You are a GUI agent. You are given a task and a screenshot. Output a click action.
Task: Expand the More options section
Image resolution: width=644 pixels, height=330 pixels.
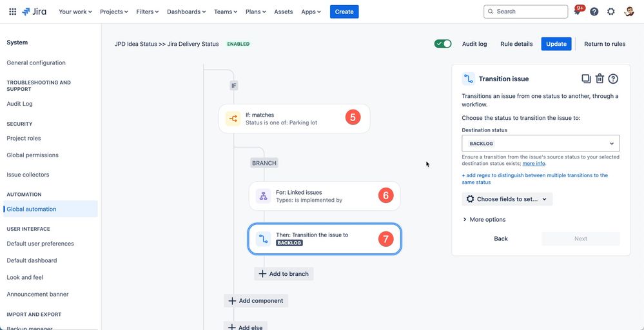[484, 220]
